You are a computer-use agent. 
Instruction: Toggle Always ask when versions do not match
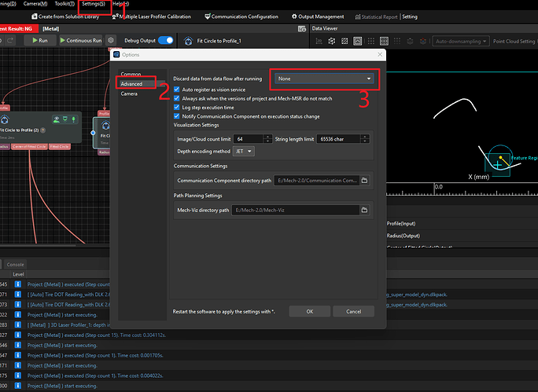click(177, 98)
